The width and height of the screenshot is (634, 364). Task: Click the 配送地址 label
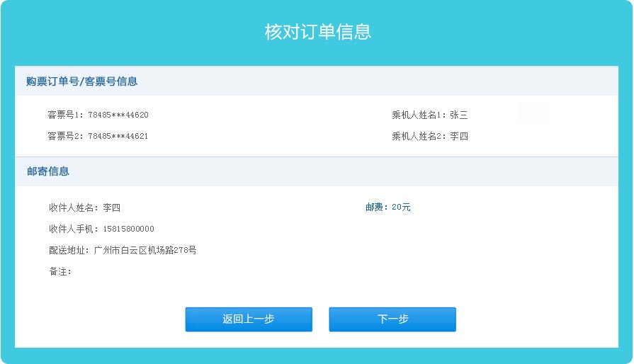(x=69, y=250)
